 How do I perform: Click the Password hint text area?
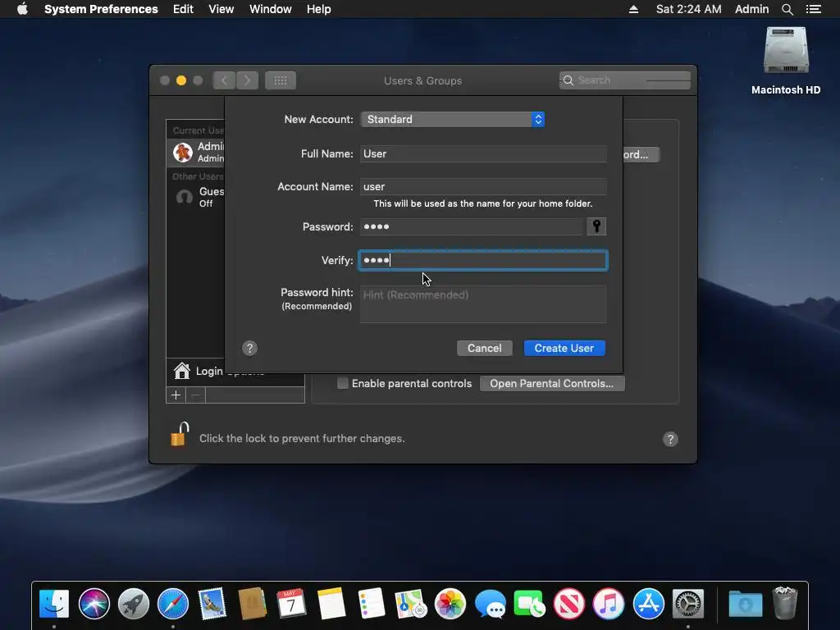tap(483, 304)
